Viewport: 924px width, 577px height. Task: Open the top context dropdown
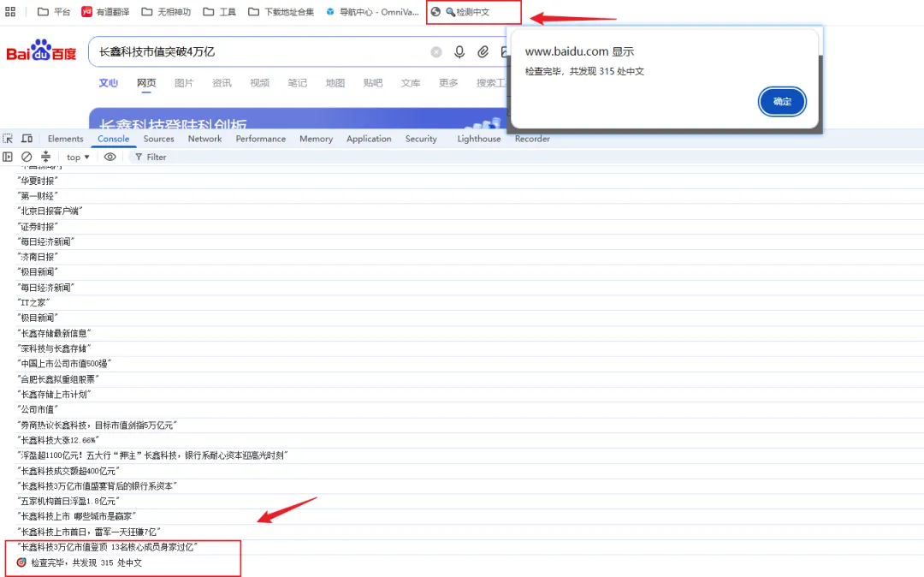[x=78, y=157]
